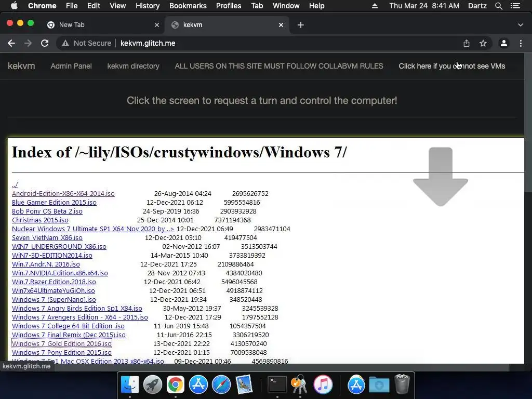532x399 pixels.
Task: Open WiN7-3D-EDITION2014.iso link
Action: (52, 255)
